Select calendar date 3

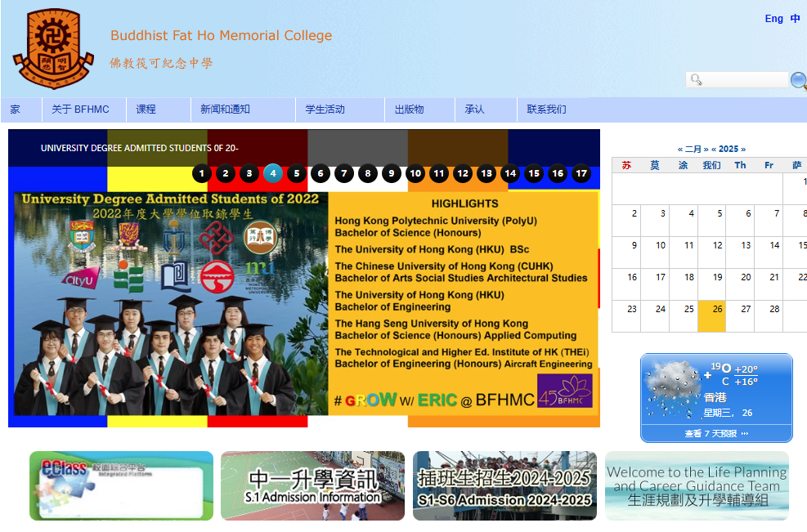(x=655, y=220)
